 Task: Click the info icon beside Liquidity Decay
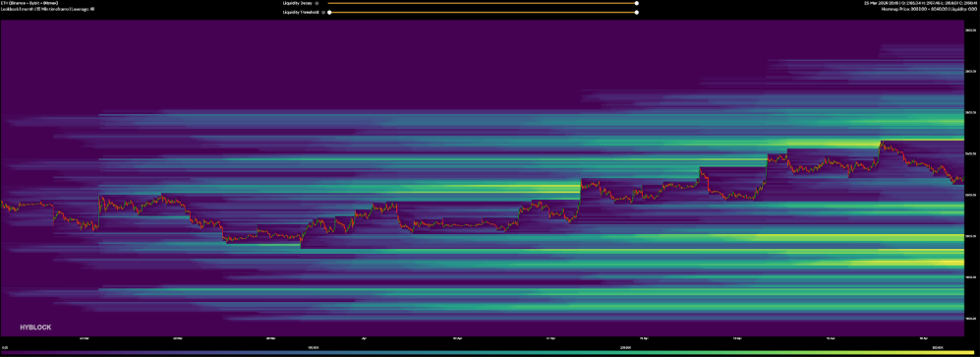(317, 3)
